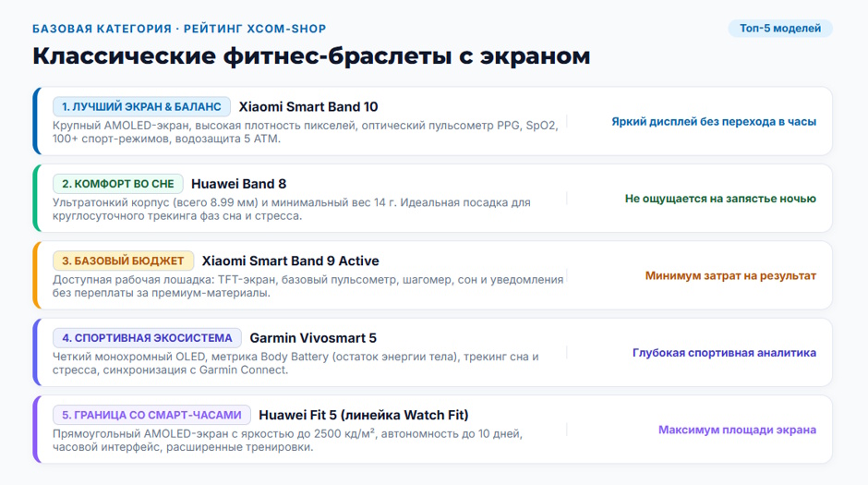Open the Huawei Band 8 title
The height and width of the screenshot is (485, 868).
point(238,184)
